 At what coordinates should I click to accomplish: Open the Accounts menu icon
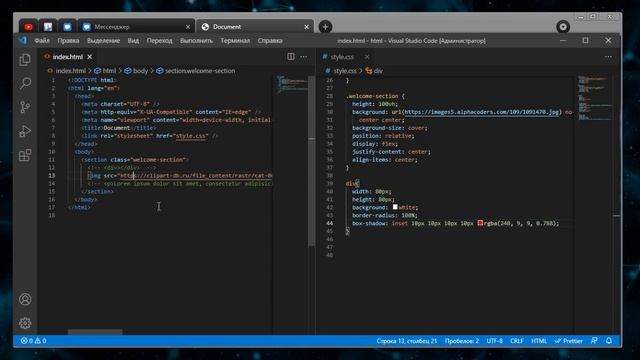25,299
